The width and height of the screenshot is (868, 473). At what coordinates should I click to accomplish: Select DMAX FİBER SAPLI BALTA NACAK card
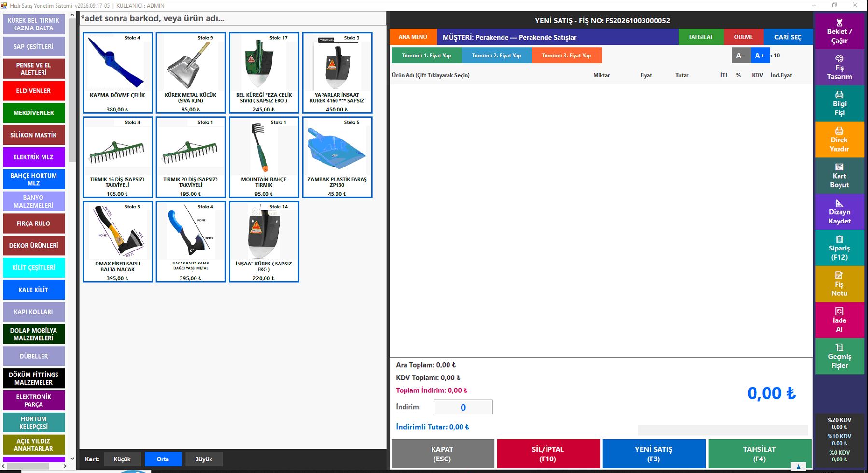118,242
